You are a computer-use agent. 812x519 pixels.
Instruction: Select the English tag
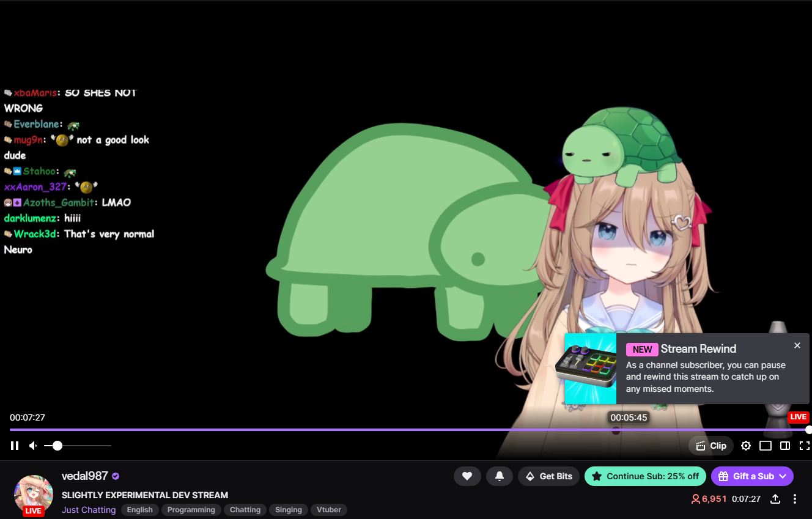click(140, 510)
